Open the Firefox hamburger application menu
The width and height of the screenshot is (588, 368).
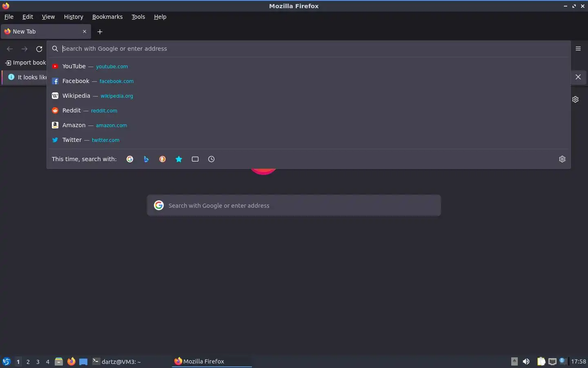tap(578, 49)
